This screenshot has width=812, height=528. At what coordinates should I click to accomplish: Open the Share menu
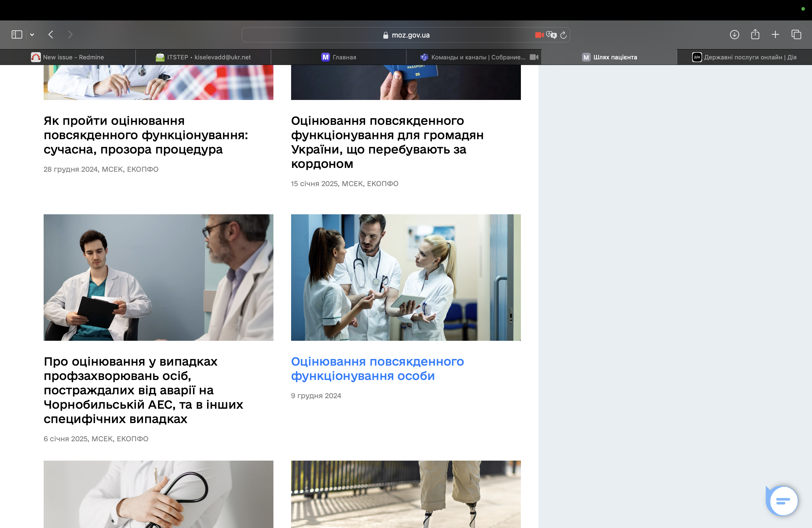click(755, 34)
